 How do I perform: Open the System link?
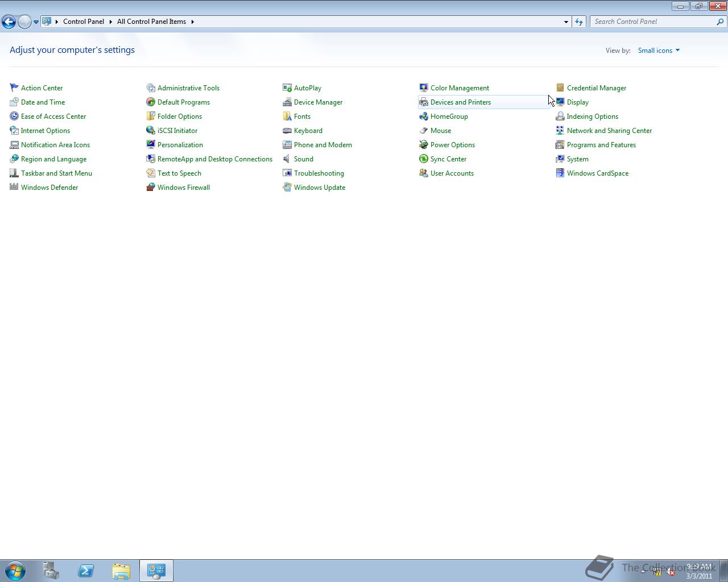tap(578, 159)
